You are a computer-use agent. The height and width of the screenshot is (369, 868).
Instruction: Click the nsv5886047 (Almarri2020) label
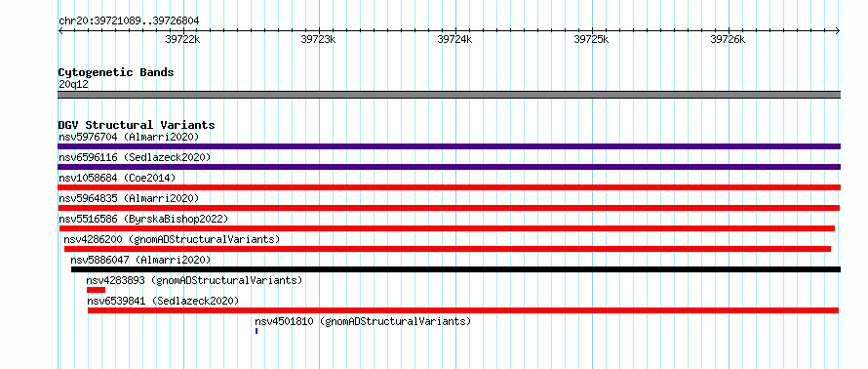[x=140, y=260]
